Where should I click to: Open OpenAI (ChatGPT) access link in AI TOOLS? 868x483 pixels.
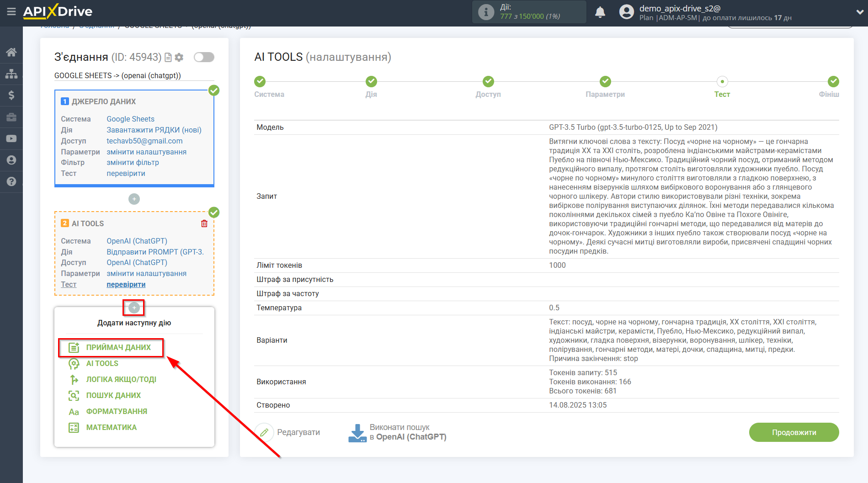click(137, 262)
